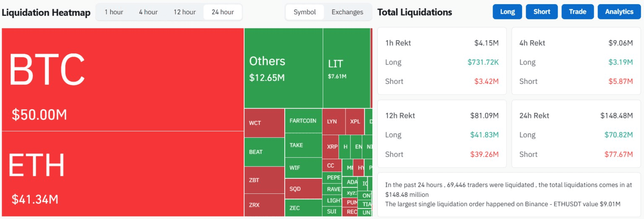Click the green BEAT tile
This screenshot has height=219, width=644.
tap(264, 152)
